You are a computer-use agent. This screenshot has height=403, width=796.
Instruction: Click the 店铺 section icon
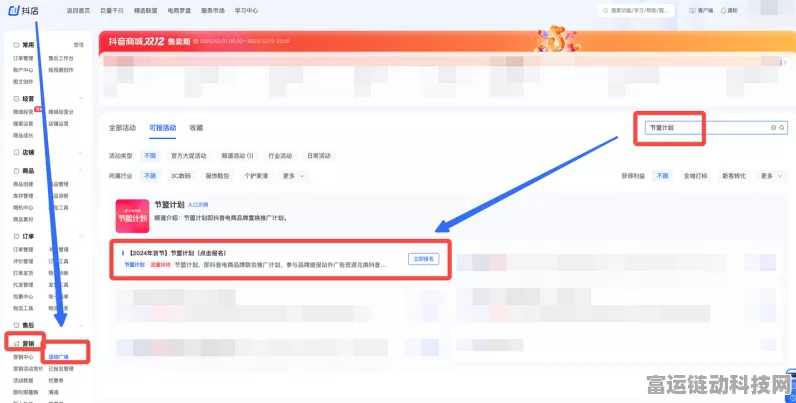tap(16, 152)
